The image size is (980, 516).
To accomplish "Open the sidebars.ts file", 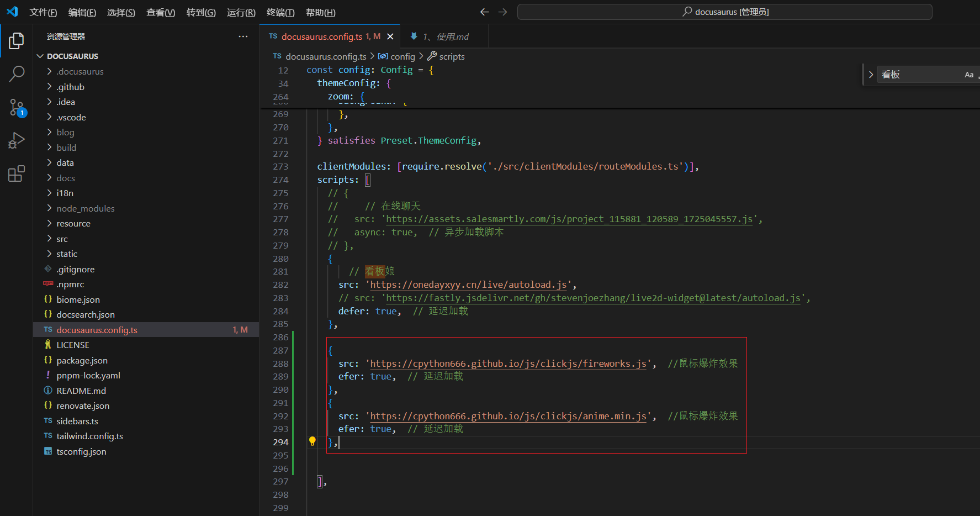I will click(x=77, y=421).
